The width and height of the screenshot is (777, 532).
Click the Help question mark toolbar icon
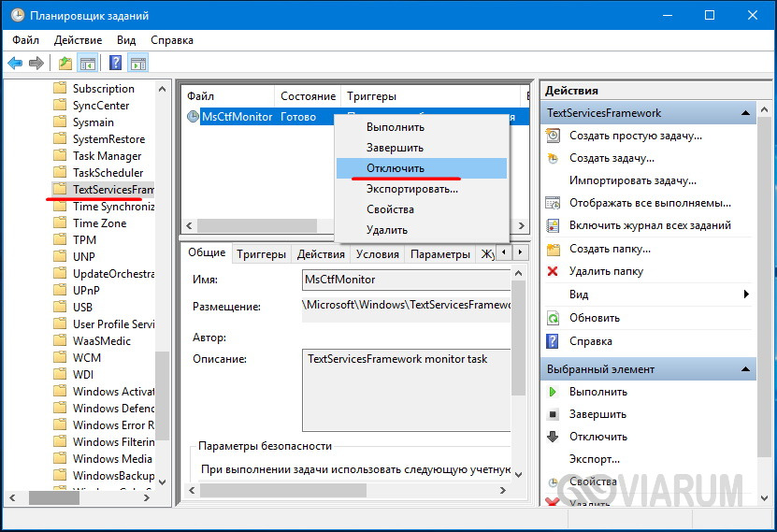tap(116, 64)
